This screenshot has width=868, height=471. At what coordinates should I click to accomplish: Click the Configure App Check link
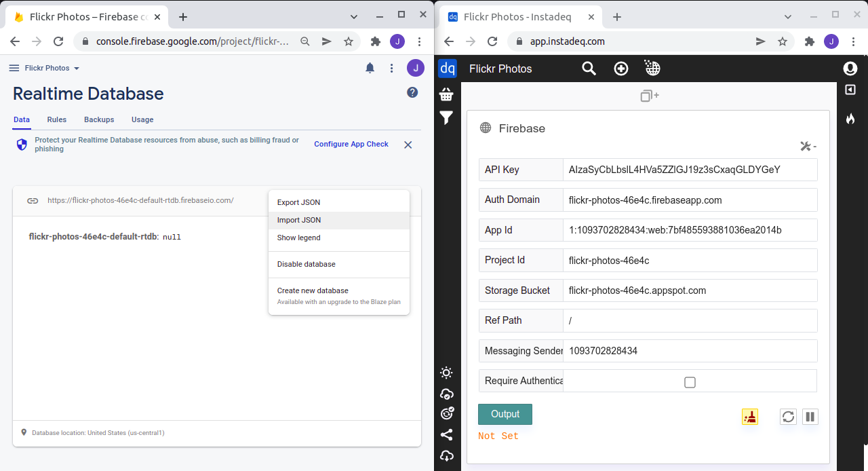[x=351, y=144]
